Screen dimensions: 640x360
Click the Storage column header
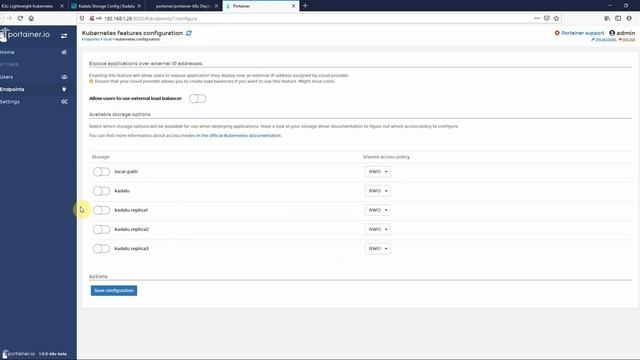click(100, 157)
